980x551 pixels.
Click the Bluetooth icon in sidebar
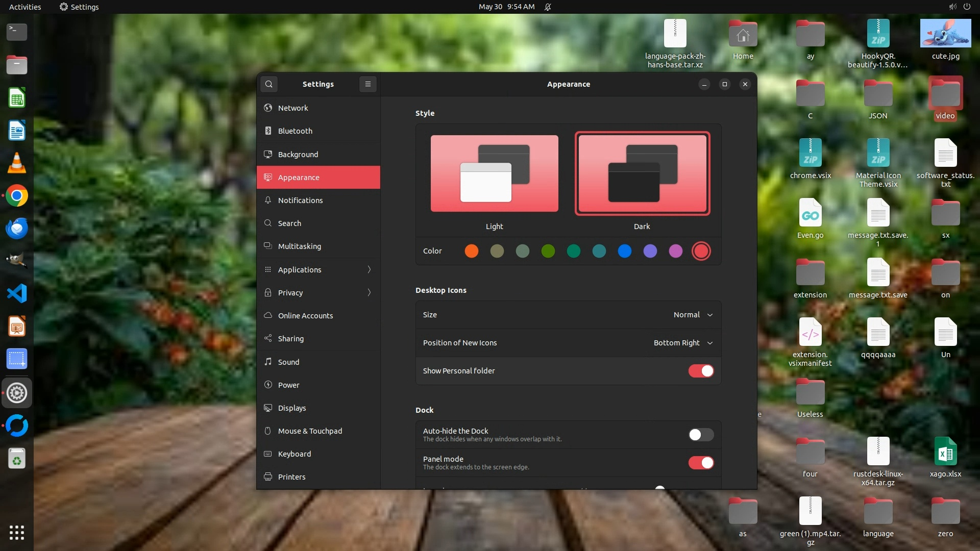268,131
